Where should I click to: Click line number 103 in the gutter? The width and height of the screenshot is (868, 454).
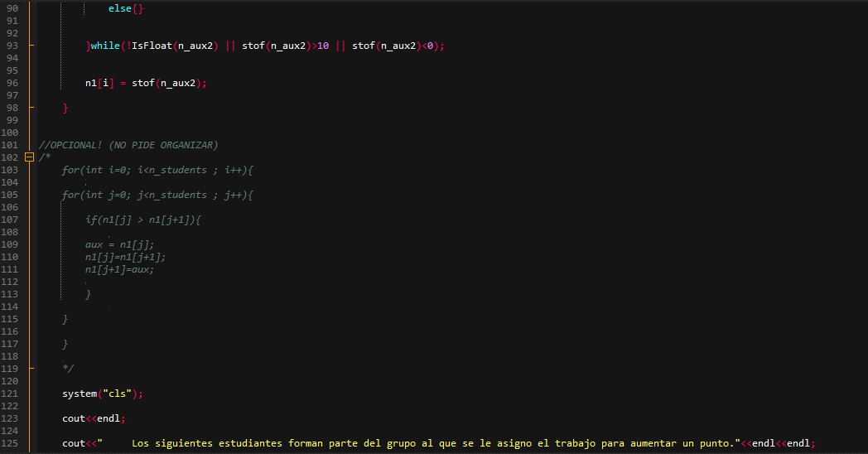pyautogui.click(x=9, y=170)
